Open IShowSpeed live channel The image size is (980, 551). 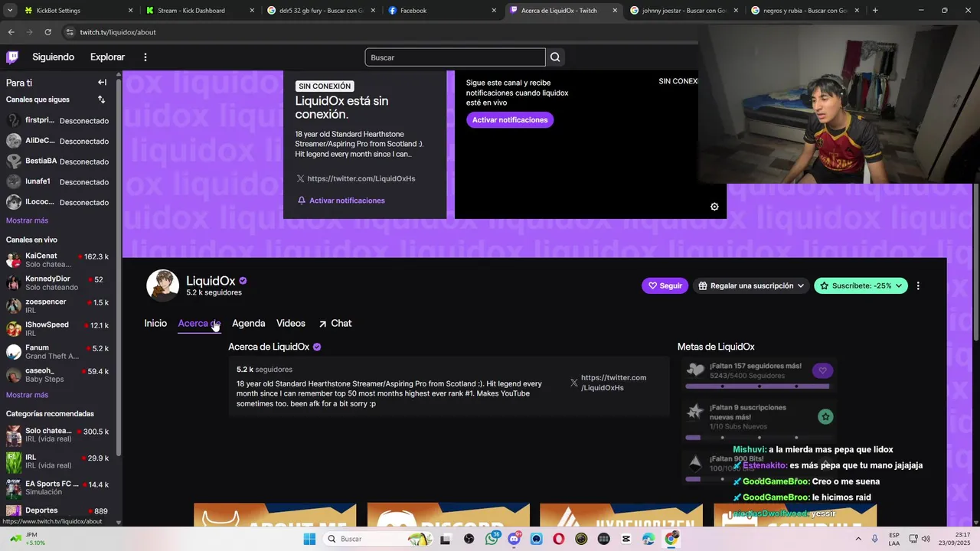(58, 328)
